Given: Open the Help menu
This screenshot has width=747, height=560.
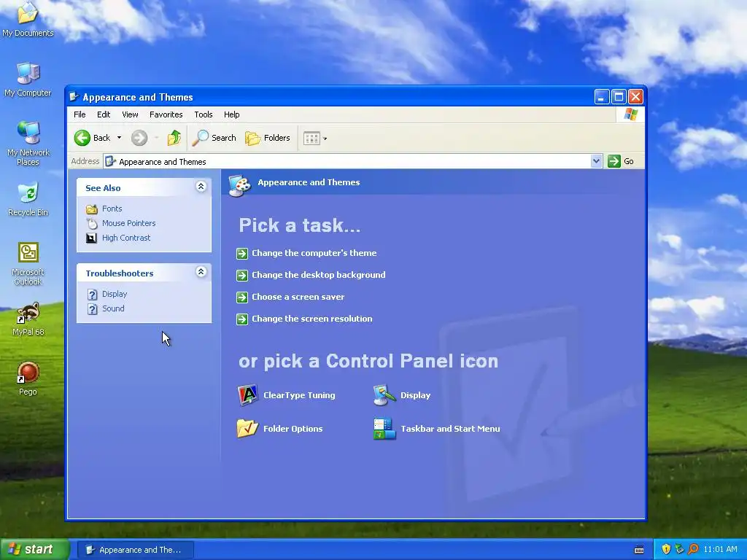Looking at the screenshot, I should click(x=231, y=114).
